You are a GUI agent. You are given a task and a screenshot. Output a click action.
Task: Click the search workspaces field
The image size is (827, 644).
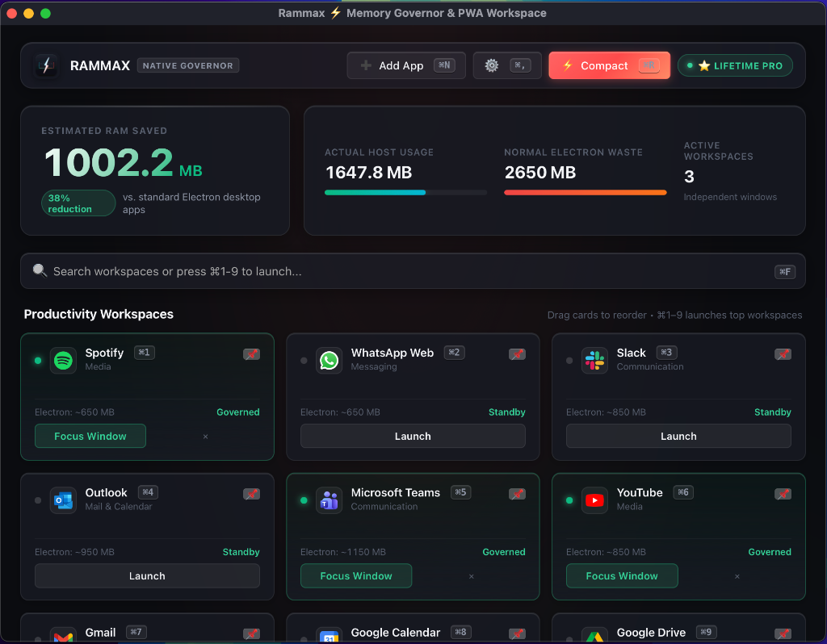413,271
